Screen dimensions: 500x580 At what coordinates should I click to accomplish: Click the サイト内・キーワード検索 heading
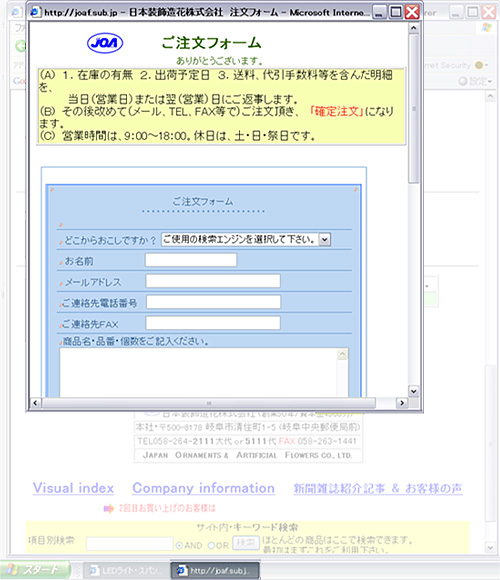click(x=247, y=527)
